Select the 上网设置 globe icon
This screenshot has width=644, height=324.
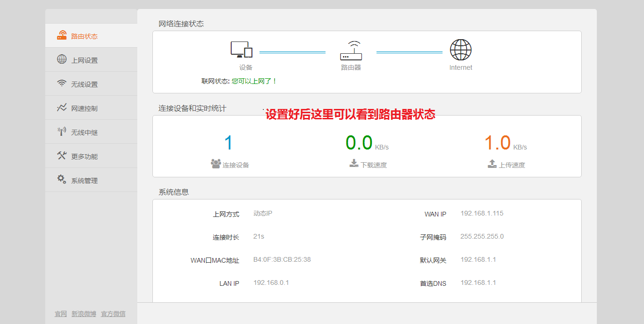coord(62,59)
